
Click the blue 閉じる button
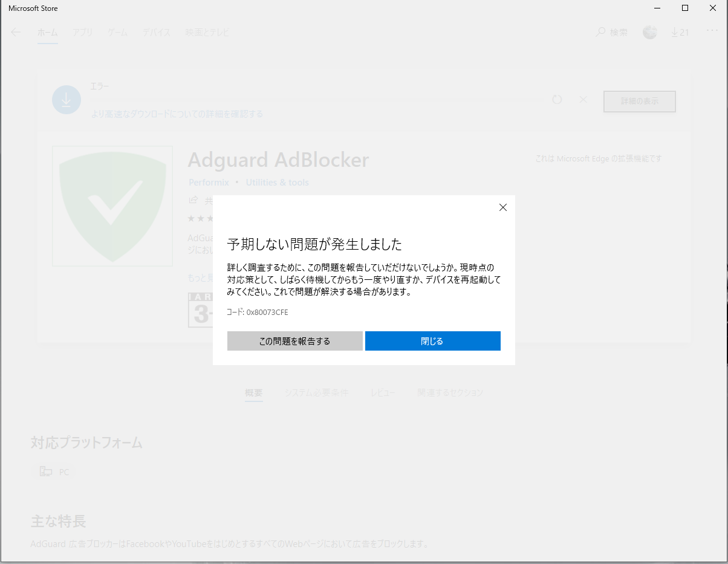[432, 341]
